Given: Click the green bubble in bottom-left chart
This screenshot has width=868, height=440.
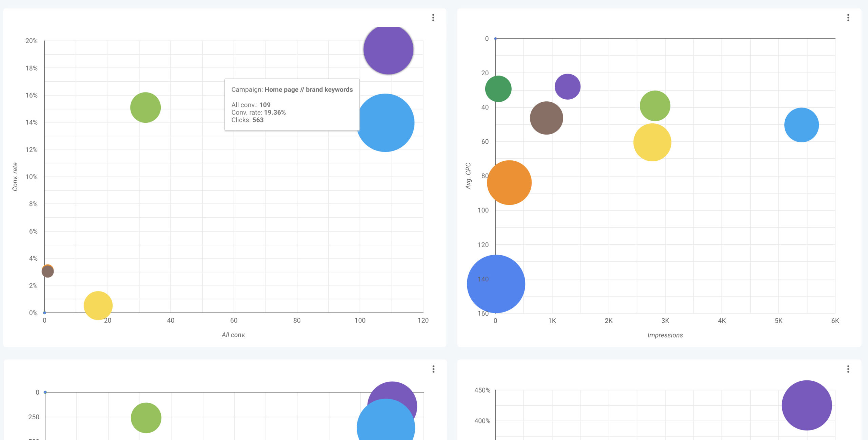Looking at the screenshot, I should [x=146, y=418].
